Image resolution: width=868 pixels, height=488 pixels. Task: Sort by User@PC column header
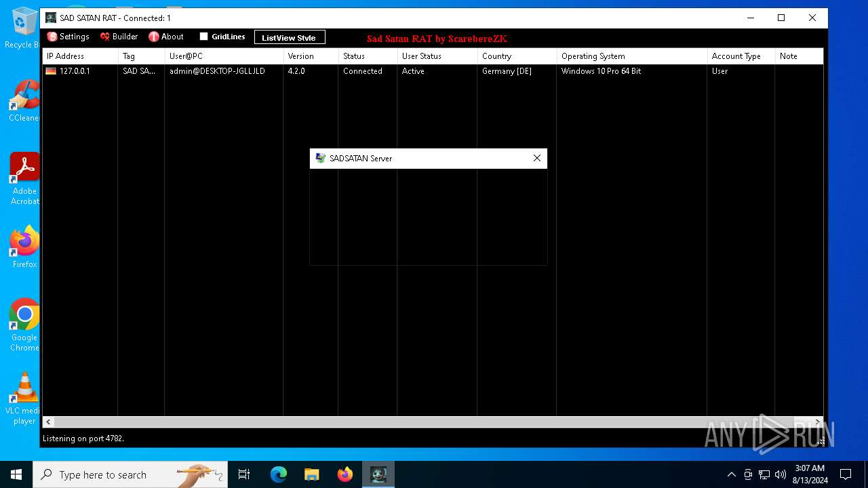[x=224, y=56]
